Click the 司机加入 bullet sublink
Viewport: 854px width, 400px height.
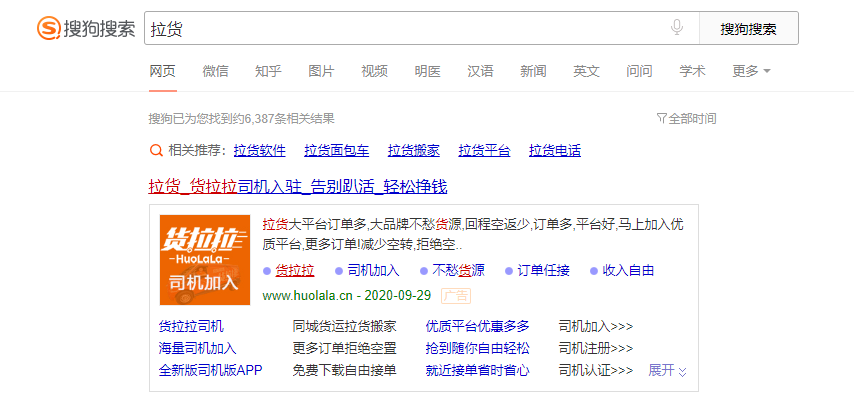pos(374,270)
